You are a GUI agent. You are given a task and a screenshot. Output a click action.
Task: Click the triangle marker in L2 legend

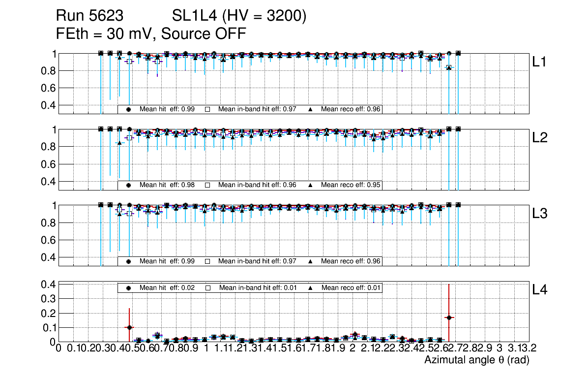pyautogui.click(x=310, y=185)
